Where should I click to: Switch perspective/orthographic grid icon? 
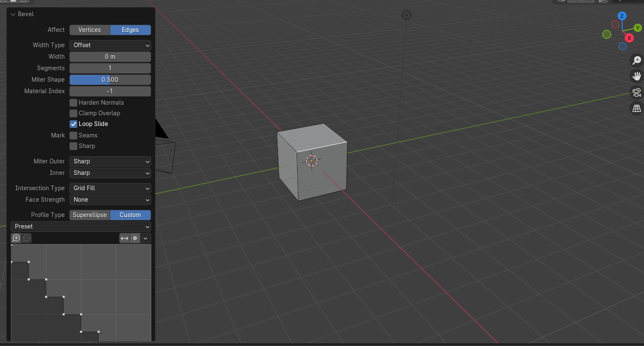pyautogui.click(x=637, y=109)
